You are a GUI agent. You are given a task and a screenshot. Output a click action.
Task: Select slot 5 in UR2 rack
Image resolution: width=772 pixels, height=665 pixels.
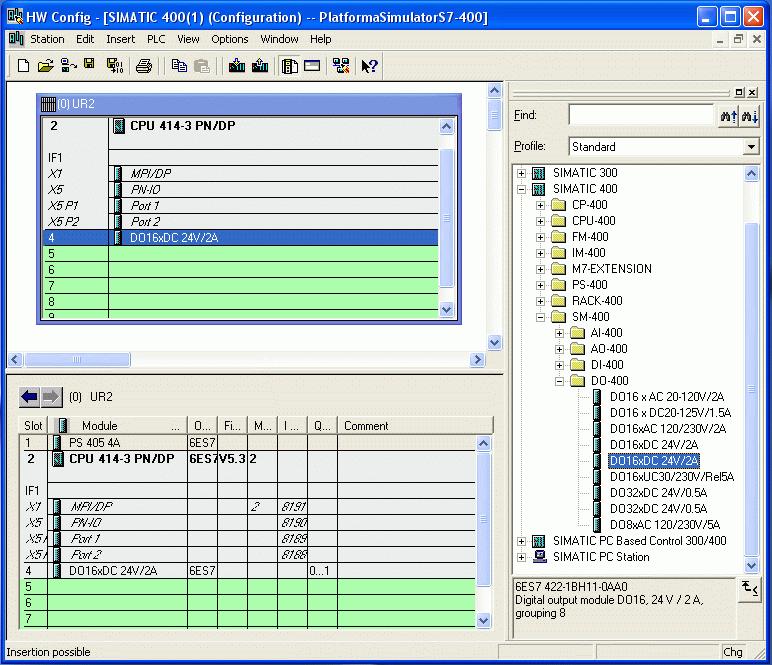pyautogui.click(x=241, y=253)
